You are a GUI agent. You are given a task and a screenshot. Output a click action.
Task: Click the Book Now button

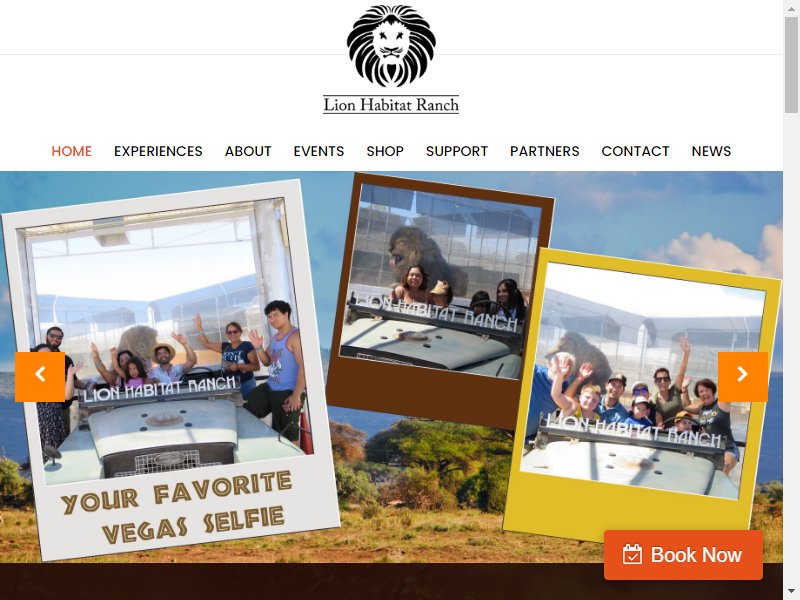point(683,555)
